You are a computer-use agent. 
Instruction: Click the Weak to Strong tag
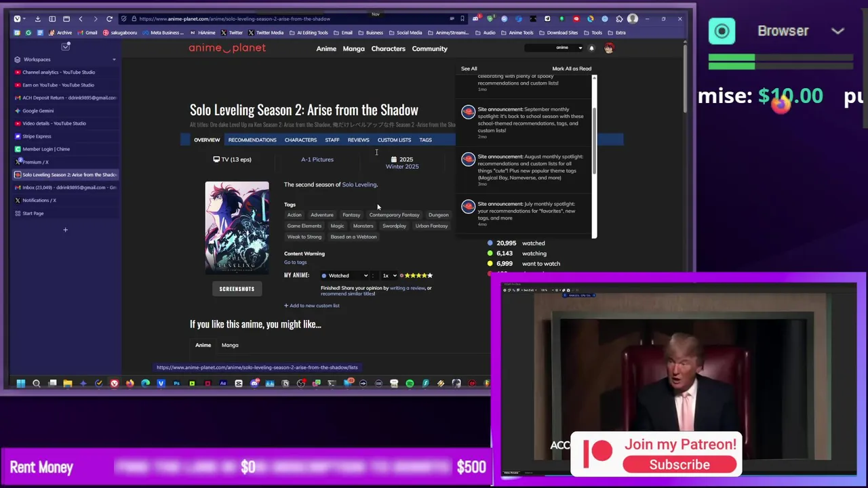(304, 237)
